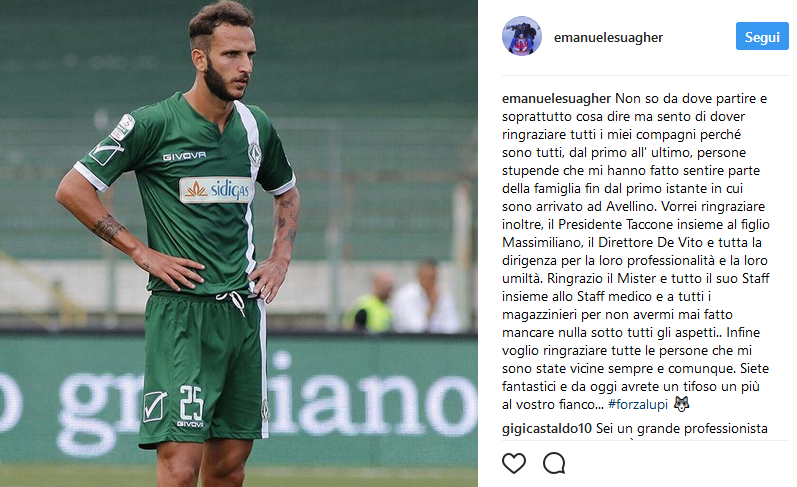Image resolution: width=797 pixels, height=487 pixels.
Task: Click the Givova brand logo on the shirt
Action: (184, 156)
